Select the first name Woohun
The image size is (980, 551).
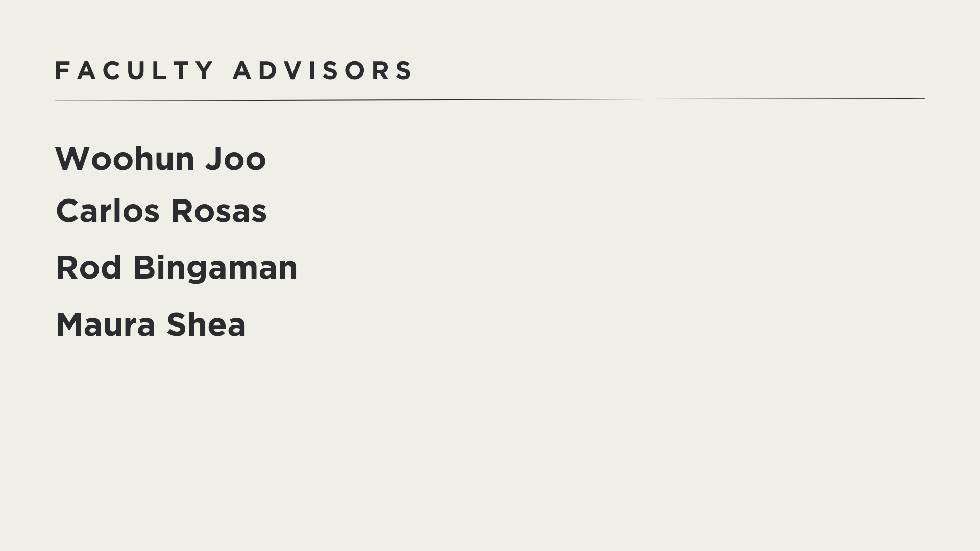pos(125,159)
